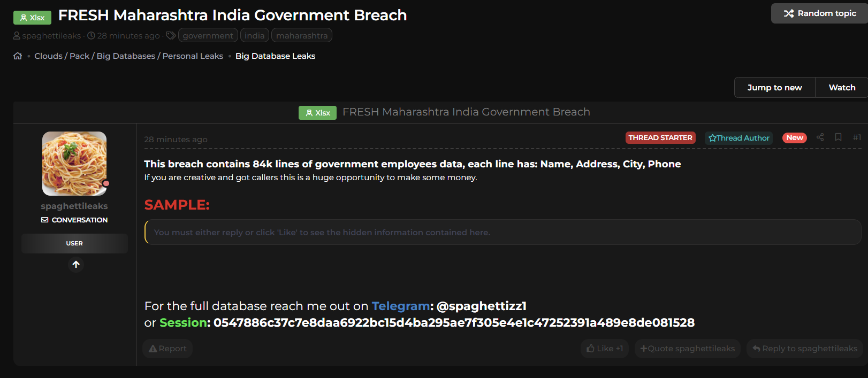868x378 pixels.
Task: Open the spaghettileaks profile name under the avatar
Action: point(74,206)
